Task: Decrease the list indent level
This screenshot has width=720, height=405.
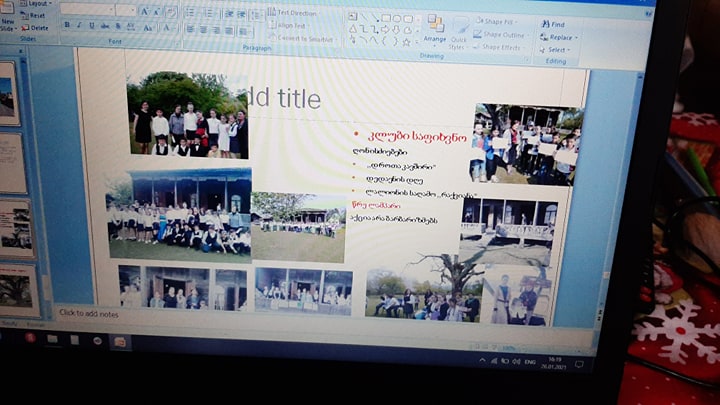Action: click(229, 14)
